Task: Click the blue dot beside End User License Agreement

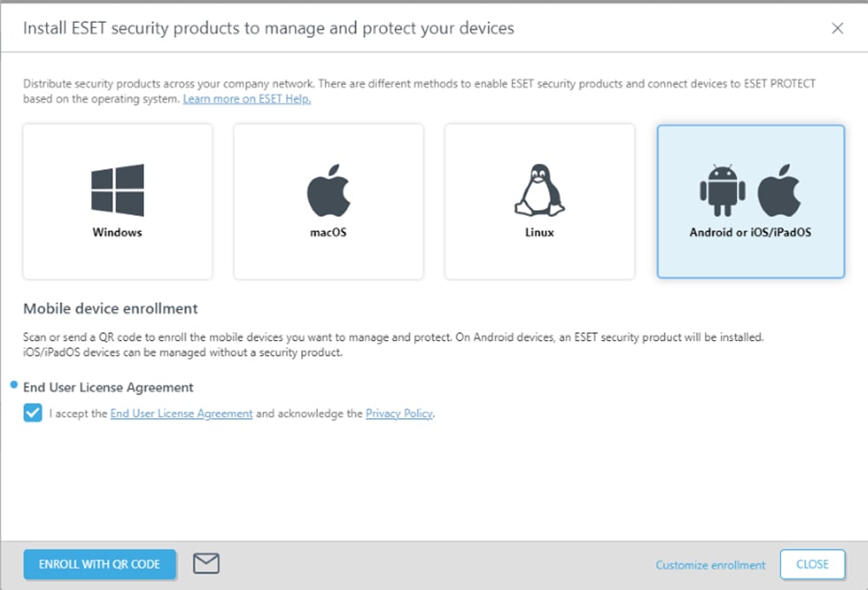Action: click(14, 383)
